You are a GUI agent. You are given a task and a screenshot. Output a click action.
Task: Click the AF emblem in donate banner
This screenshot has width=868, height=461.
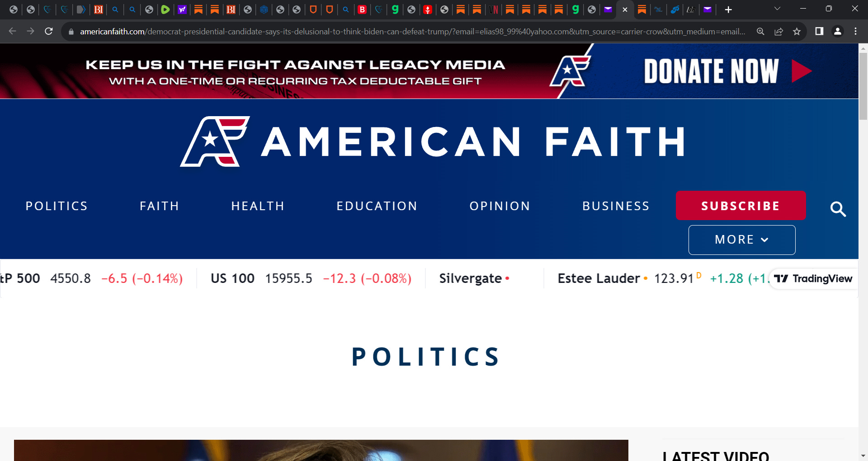(x=570, y=71)
